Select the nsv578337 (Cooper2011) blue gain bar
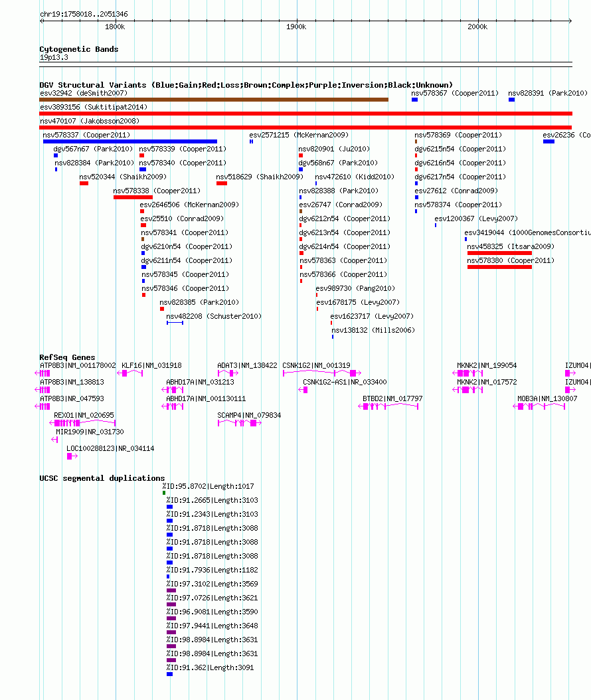The width and height of the screenshot is (591, 700). tap(130, 141)
